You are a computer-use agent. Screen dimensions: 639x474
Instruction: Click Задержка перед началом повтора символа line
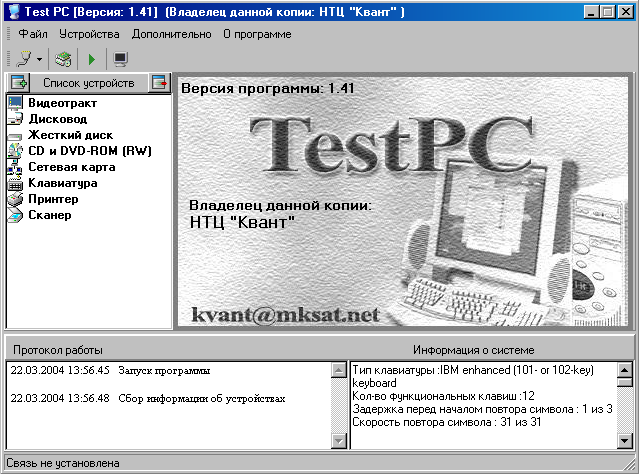[482, 409]
